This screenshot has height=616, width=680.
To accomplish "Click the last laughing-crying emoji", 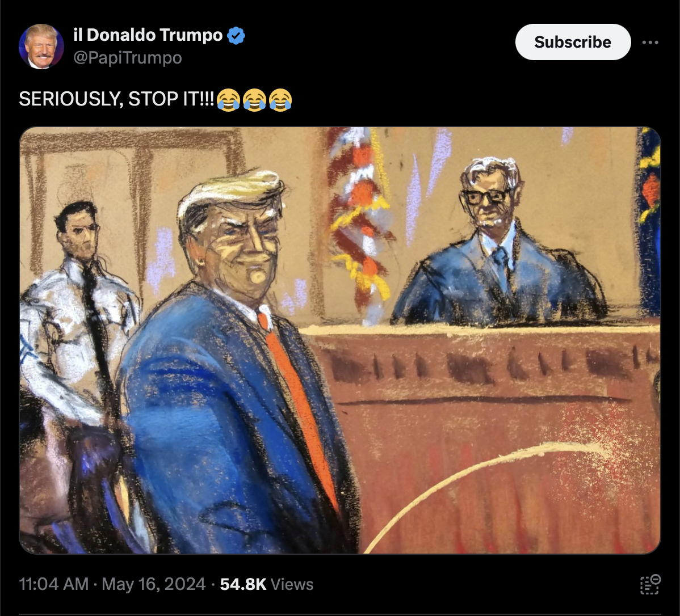I will tap(280, 100).
